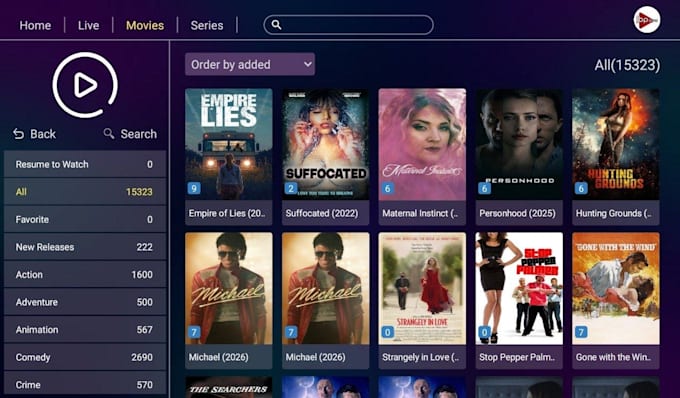Open the Order by added dropdown
The image size is (680, 398).
coord(250,64)
